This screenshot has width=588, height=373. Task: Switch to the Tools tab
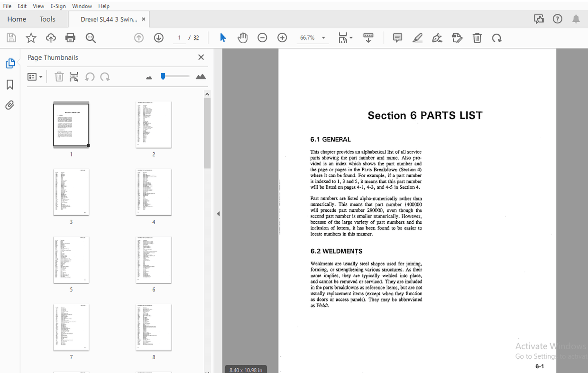pyautogui.click(x=47, y=19)
